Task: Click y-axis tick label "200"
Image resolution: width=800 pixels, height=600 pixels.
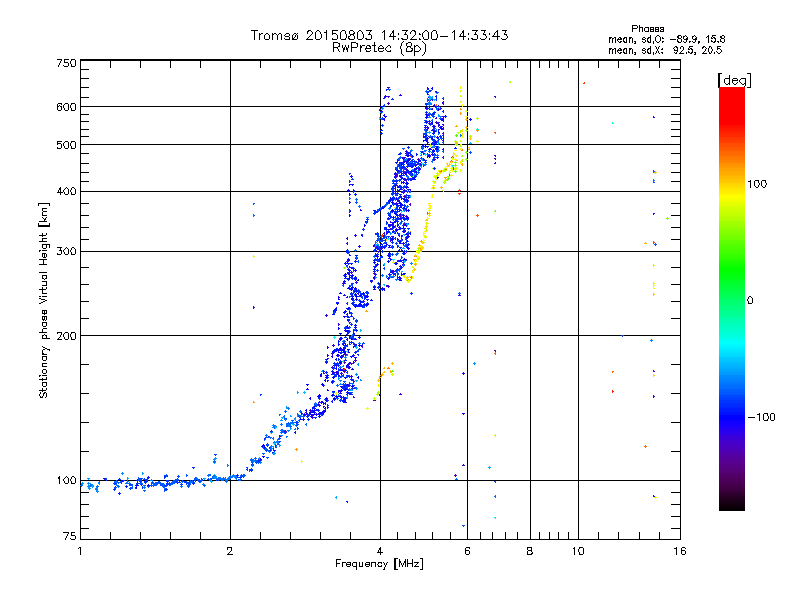Action: point(67,336)
